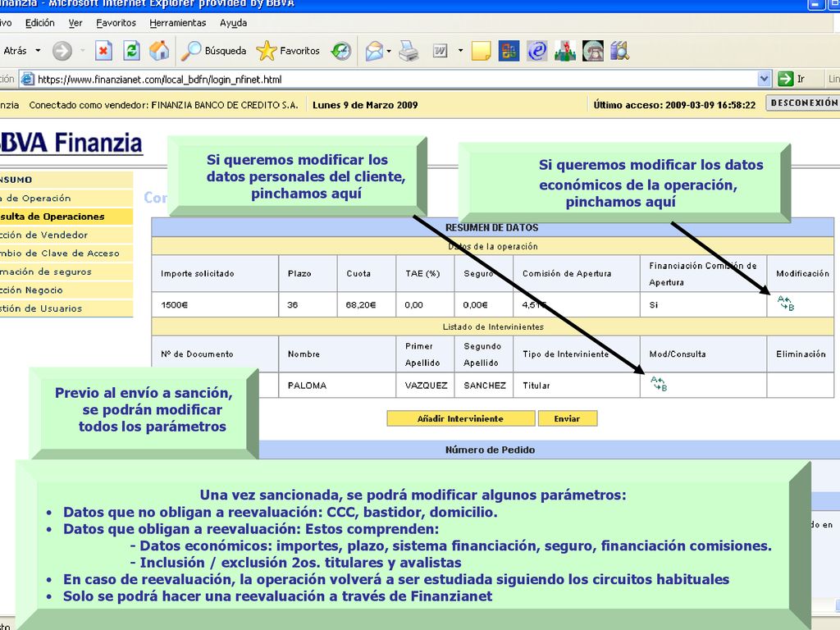Viewport: 840px width, 630px height.
Task: Click the Titular interviniente type cell
Action: click(x=577, y=386)
